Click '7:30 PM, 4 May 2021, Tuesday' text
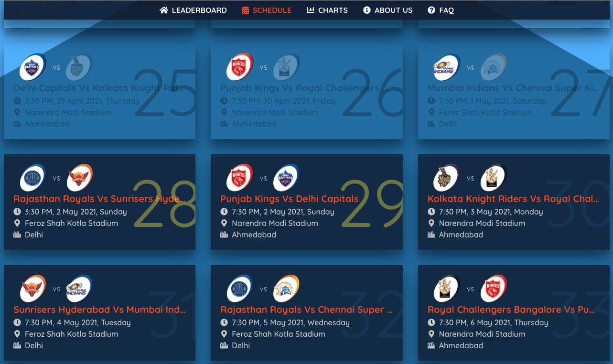The width and height of the screenshot is (613, 364). [78, 322]
